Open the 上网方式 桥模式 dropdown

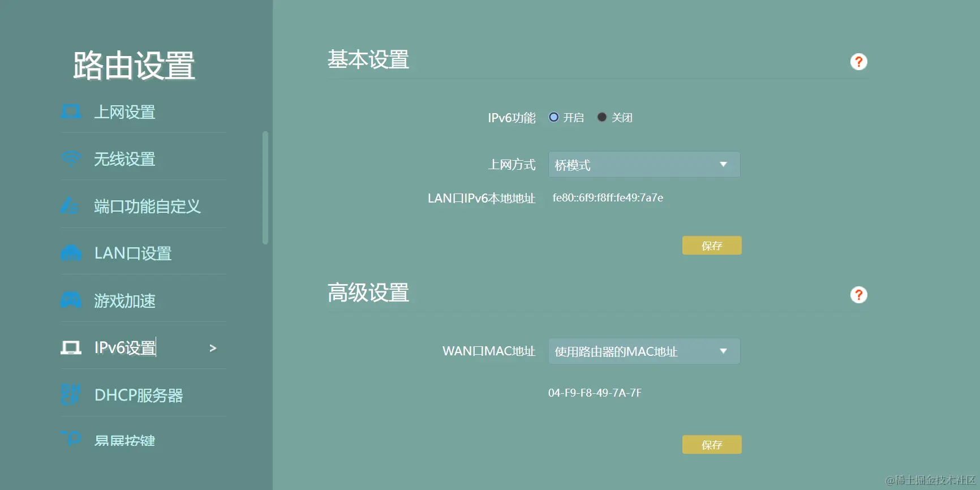pos(644,165)
